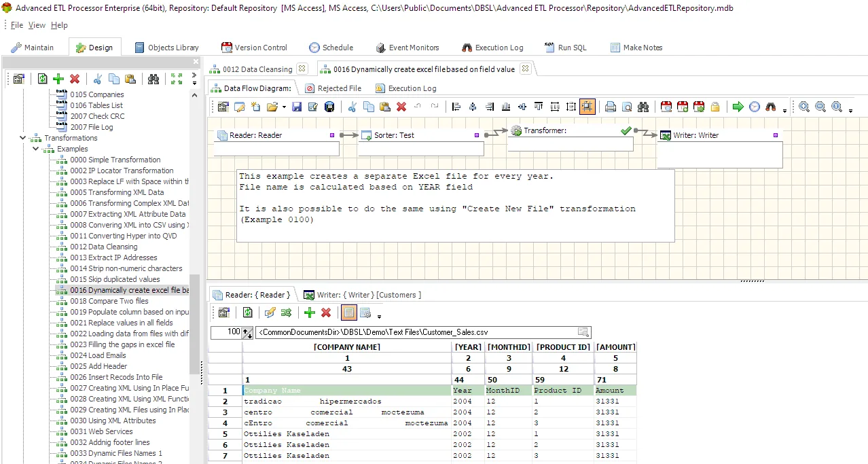Click the red X delete icon in the tree toolbar

tap(75, 79)
